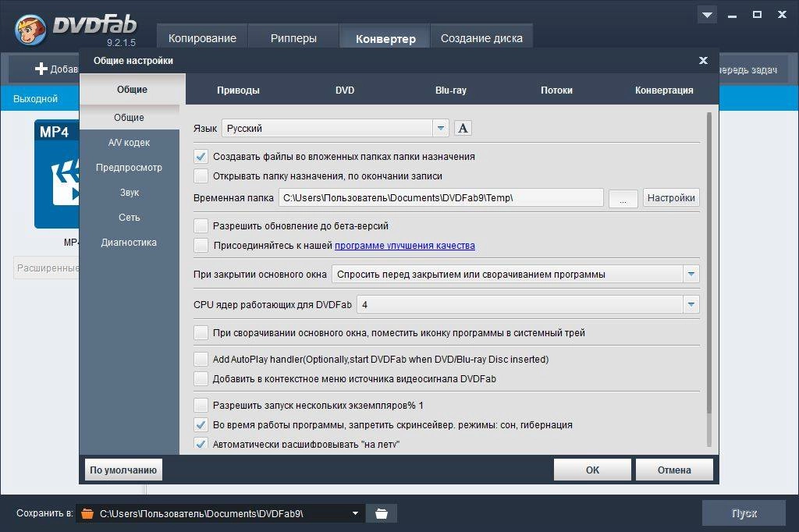Open the Копирование main tab
The height and width of the screenshot is (532, 799).
[202, 37]
